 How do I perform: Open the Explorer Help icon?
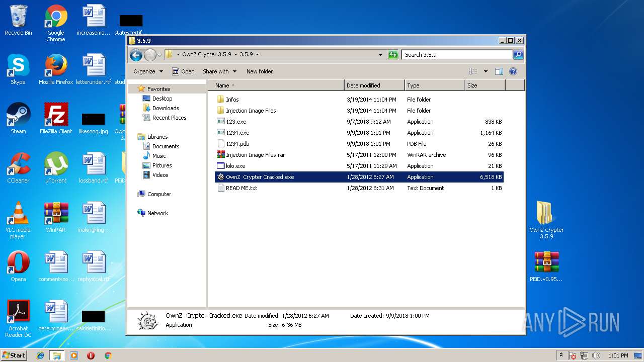pos(513,71)
